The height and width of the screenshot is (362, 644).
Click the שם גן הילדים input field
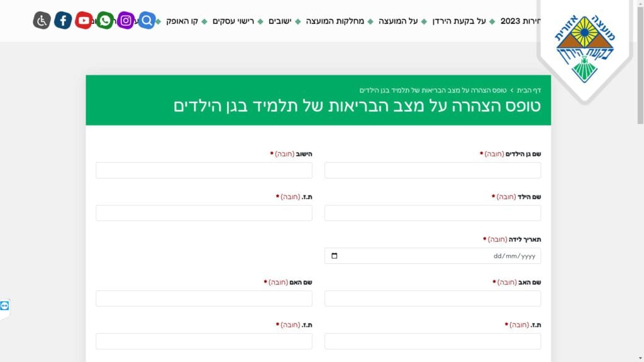pyautogui.click(x=432, y=170)
